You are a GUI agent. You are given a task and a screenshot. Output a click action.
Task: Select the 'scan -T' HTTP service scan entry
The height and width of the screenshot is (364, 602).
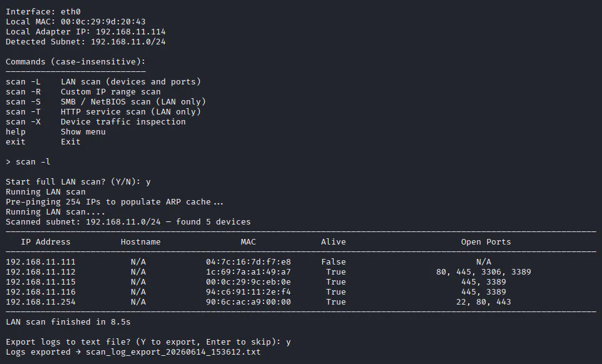coord(103,111)
